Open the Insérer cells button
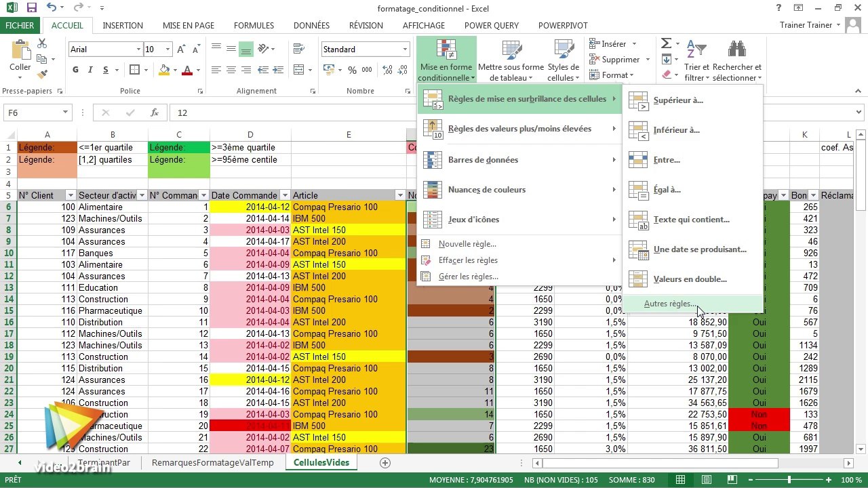The width and height of the screenshot is (868, 488). coord(613,44)
